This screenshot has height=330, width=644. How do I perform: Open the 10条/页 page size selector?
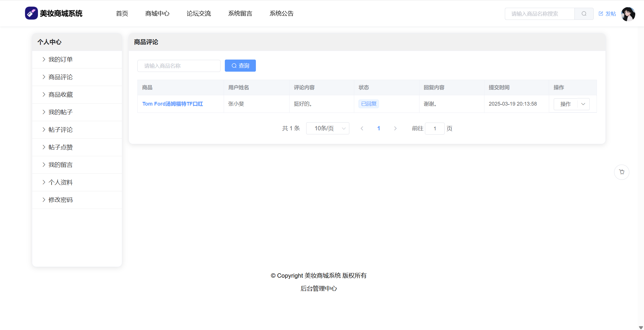[327, 129]
